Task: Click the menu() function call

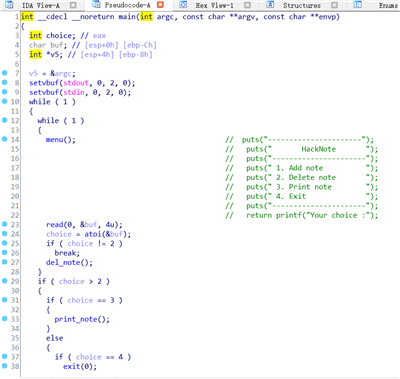Action: 61,139
